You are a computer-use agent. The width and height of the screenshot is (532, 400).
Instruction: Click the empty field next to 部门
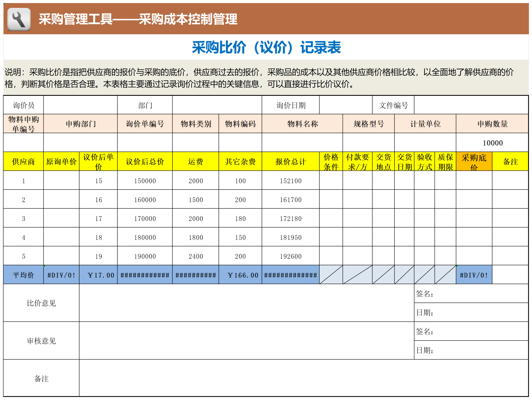click(x=217, y=105)
